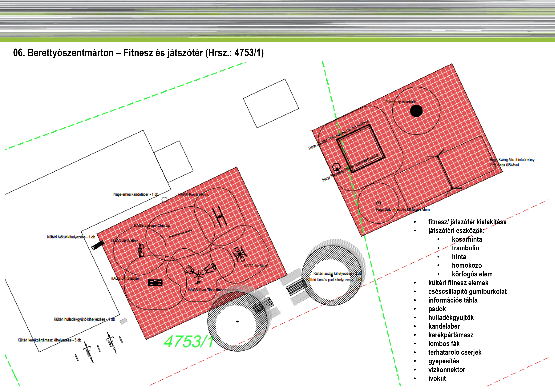Click the black Eurotramp trambulin dot
Viewport: 555px width, 392px height.
[x=416, y=111]
